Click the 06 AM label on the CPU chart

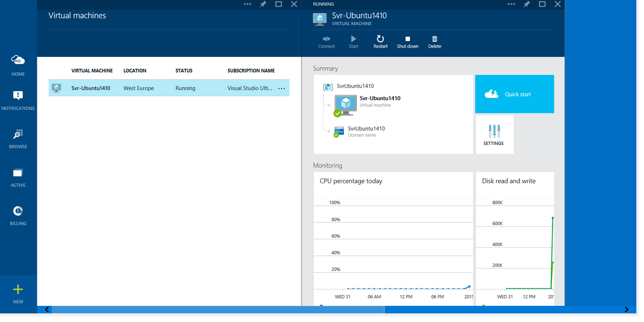click(x=375, y=297)
